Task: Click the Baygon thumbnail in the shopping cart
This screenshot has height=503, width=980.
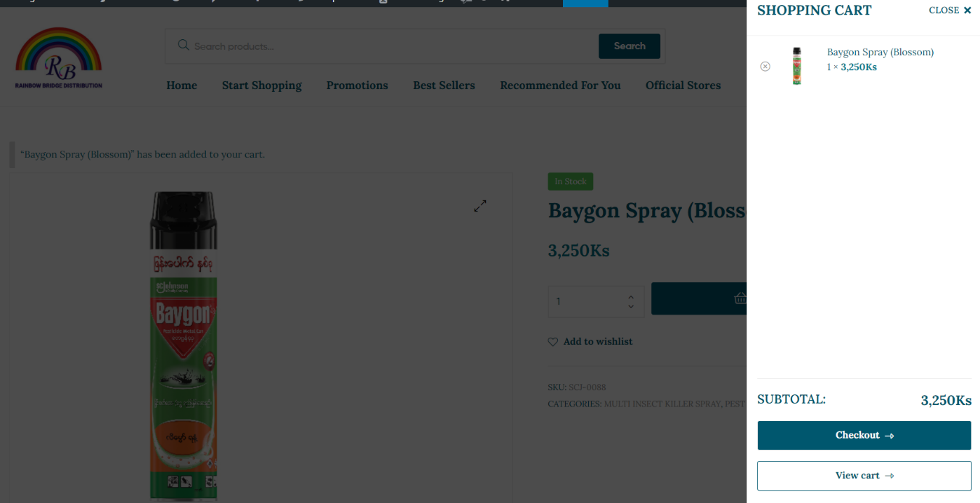Action: click(x=797, y=67)
